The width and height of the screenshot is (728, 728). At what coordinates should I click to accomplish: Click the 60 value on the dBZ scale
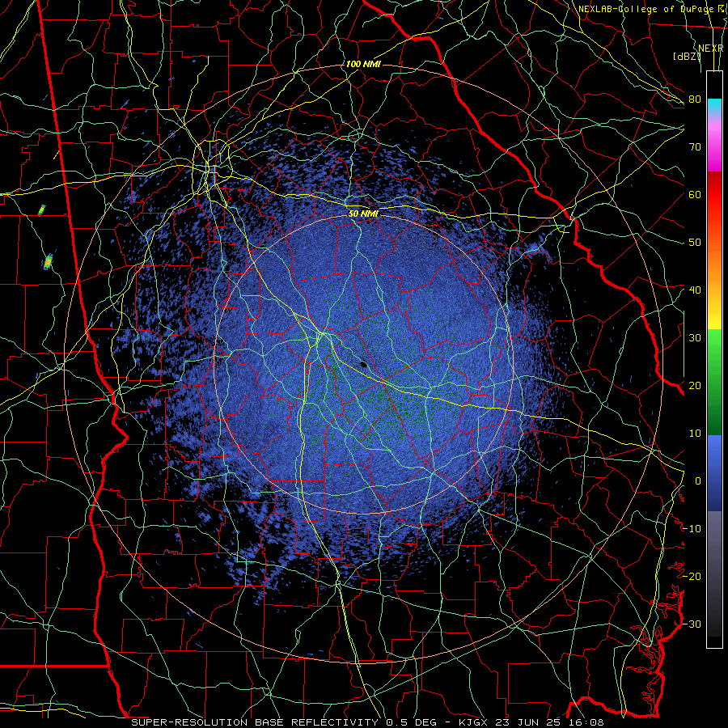click(x=695, y=194)
